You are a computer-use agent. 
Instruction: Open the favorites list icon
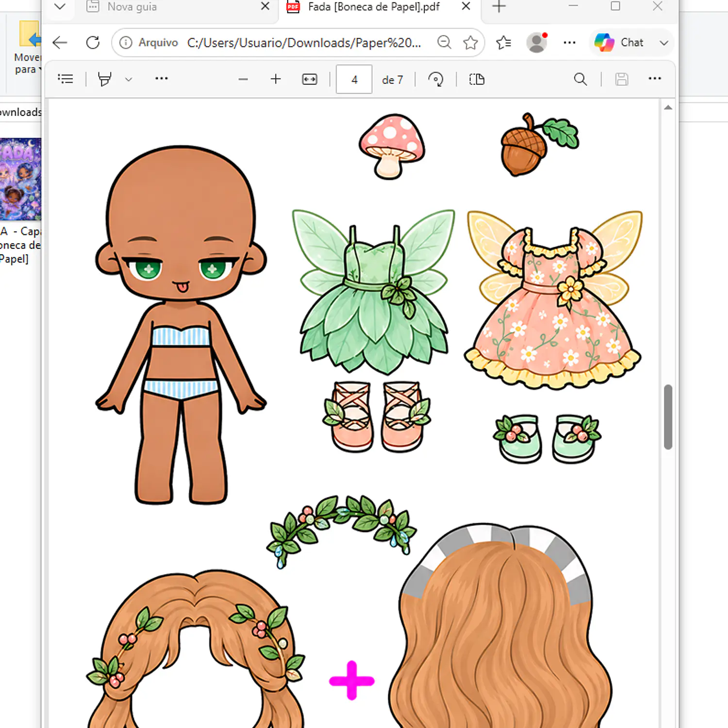504,43
